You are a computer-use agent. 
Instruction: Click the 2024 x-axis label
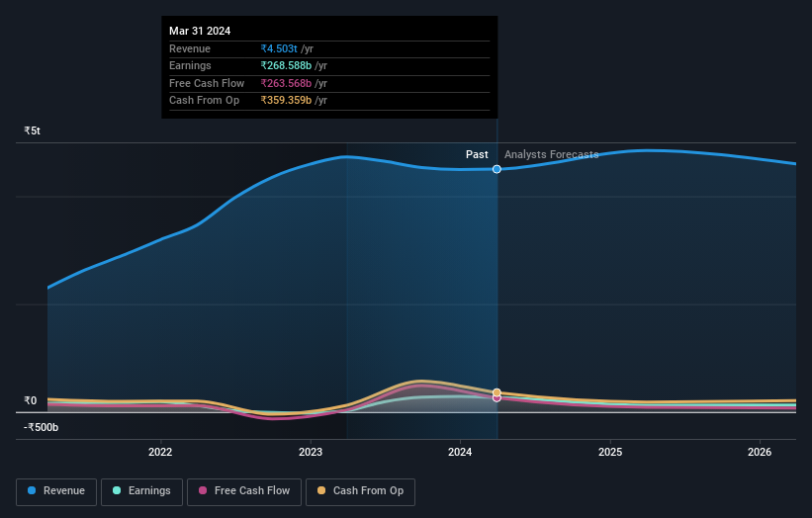click(x=460, y=453)
